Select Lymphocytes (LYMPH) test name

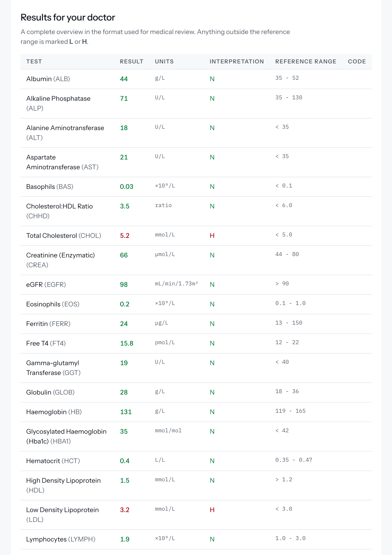(61, 539)
